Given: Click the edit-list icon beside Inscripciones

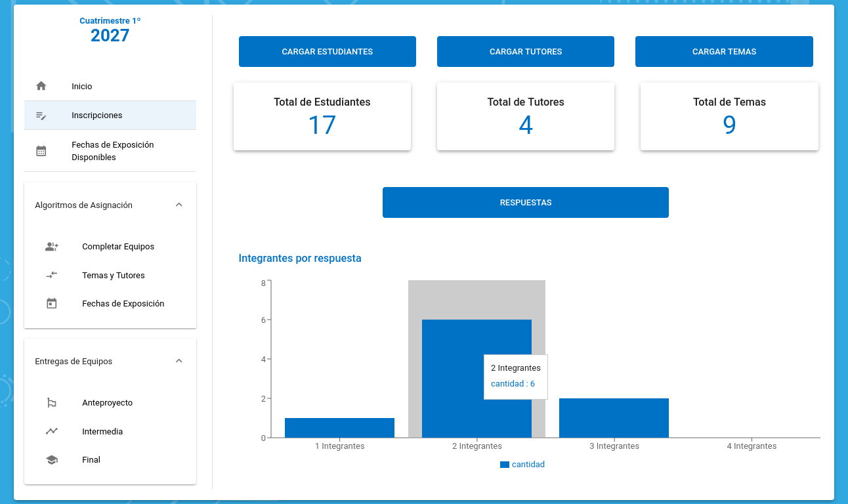Looking at the screenshot, I should click(41, 115).
